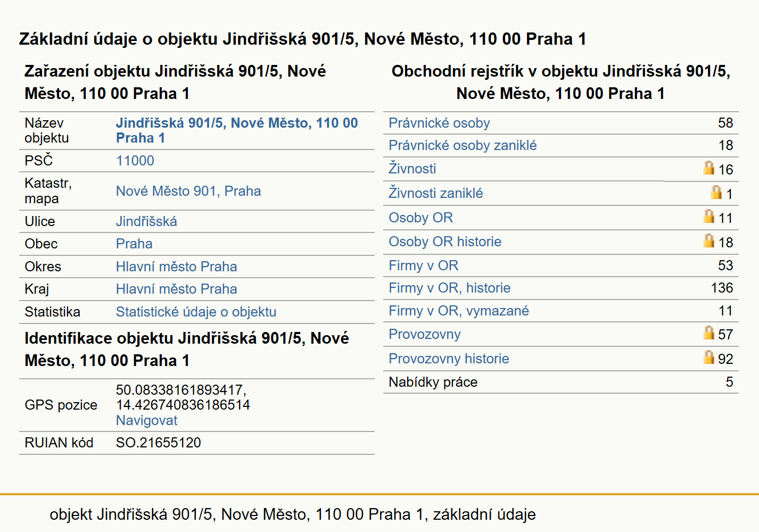
Task: Click the lock icon next to Osoby OR
Action: click(708, 216)
